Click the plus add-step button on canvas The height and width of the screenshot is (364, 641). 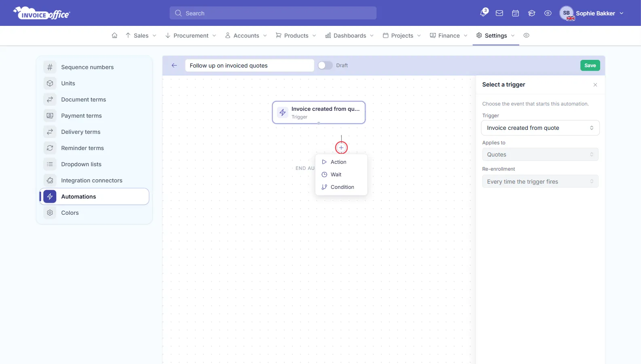[x=341, y=148]
